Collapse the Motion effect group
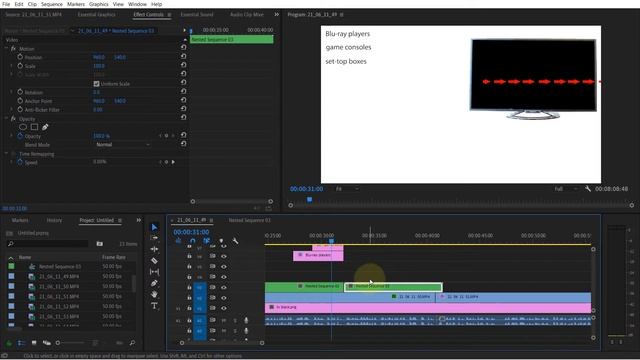 [x=6, y=49]
